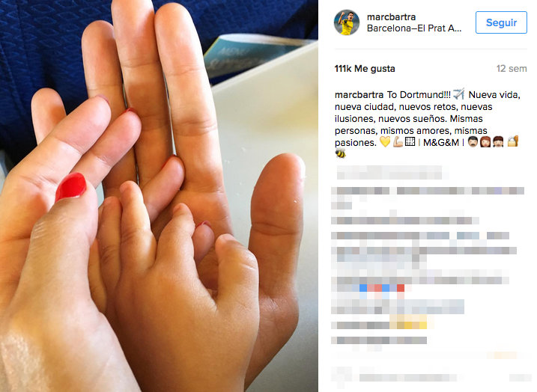Click the flexed biceps emoji

pos(398,142)
